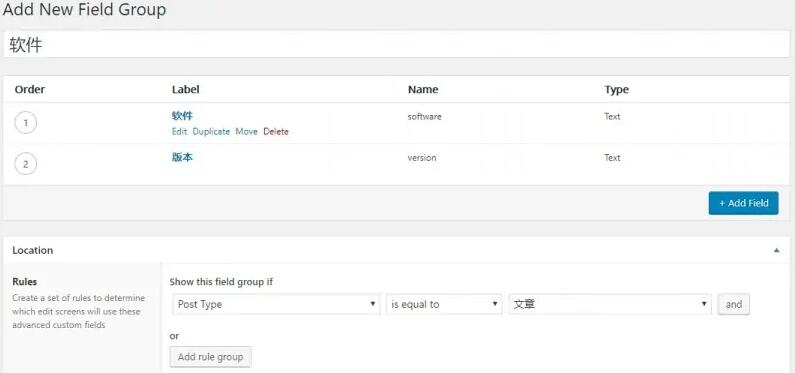Open the 软件 field label link
Image resolution: width=795 pixels, height=373 pixels.
[183, 116]
